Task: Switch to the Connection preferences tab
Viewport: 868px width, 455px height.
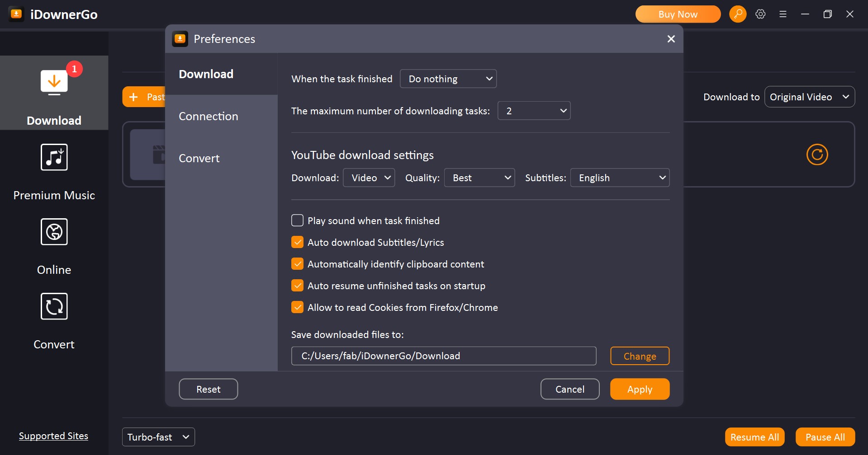Action: pos(209,116)
